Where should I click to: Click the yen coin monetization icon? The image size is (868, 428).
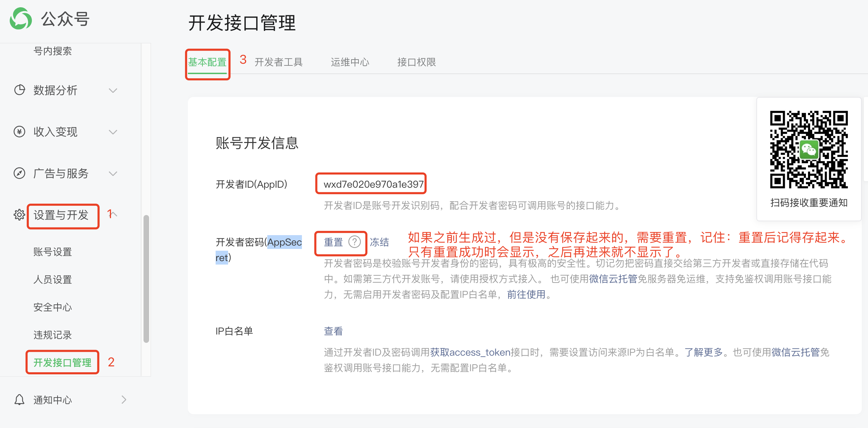19,132
